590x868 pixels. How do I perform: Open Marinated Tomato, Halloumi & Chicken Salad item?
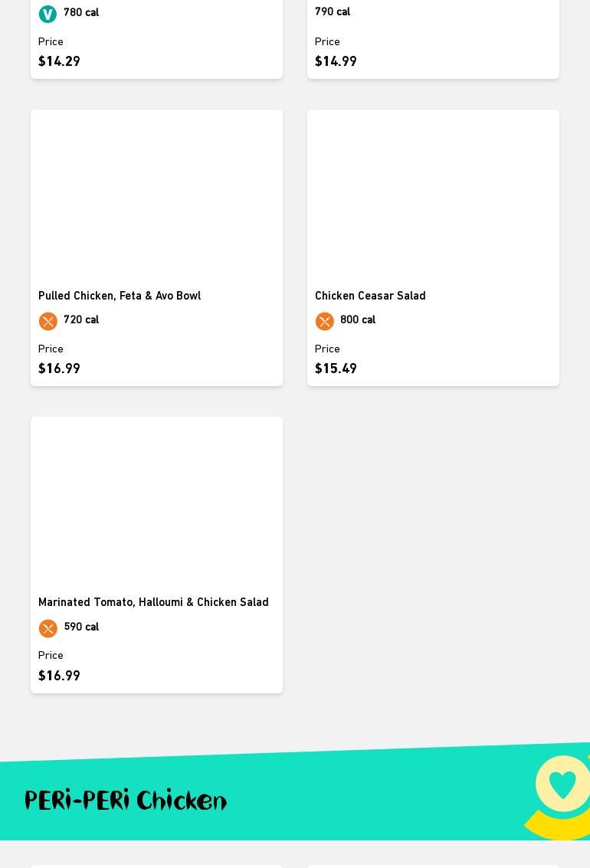pyautogui.click(x=153, y=602)
